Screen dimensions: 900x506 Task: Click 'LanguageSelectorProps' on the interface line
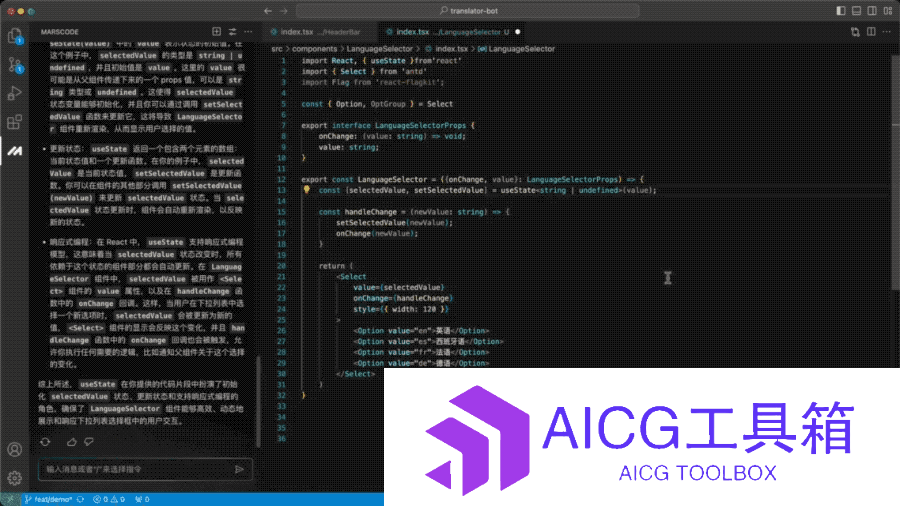point(420,125)
